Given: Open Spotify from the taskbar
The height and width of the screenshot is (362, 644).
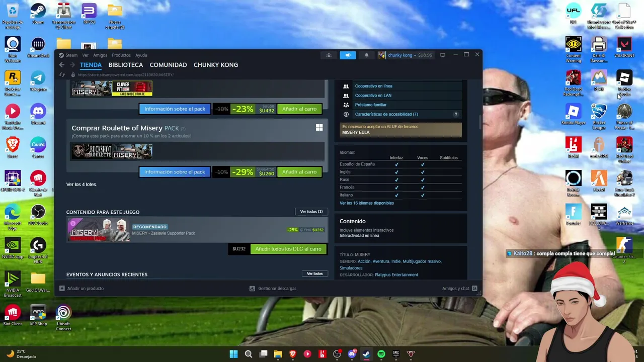Looking at the screenshot, I should [x=381, y=354].
